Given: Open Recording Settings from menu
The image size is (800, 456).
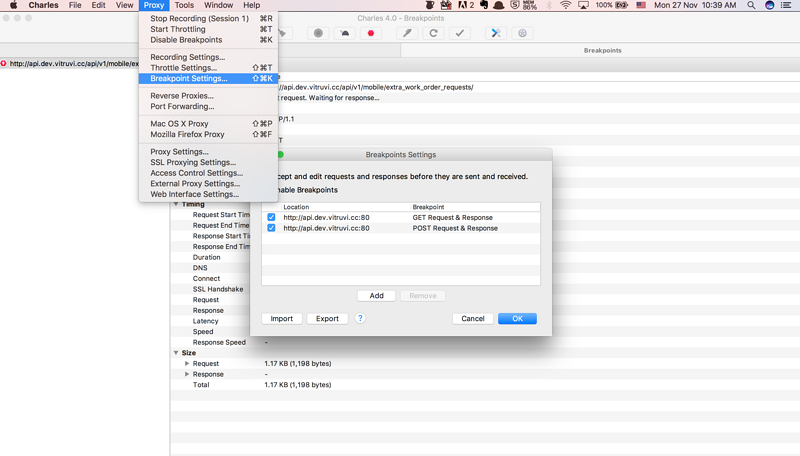Looking at the screenshot, I should pyautogui.click(x=208, y=57).
